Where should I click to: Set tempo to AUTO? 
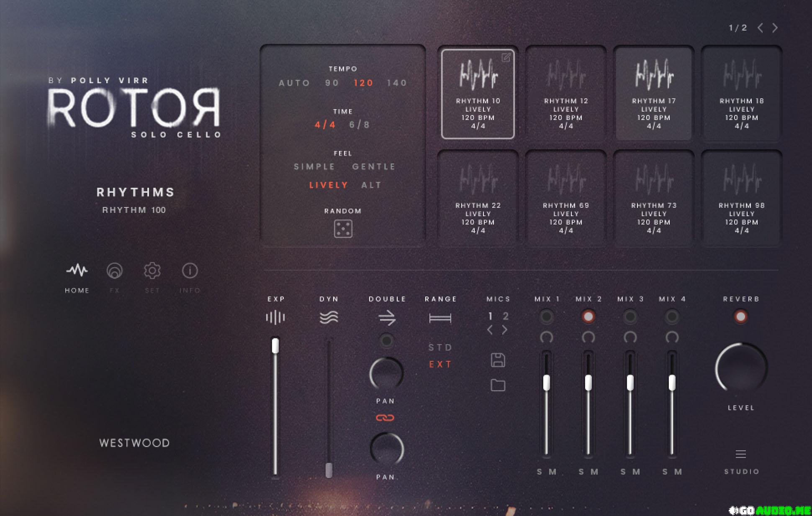pyautogui.click(x=294, y=83)
